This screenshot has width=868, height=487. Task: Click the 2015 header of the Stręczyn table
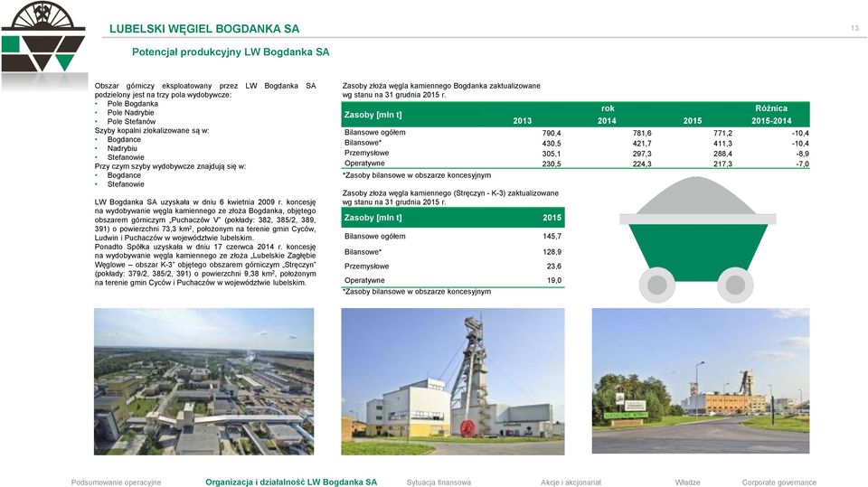pyautogui.click(x=552, y=218)
